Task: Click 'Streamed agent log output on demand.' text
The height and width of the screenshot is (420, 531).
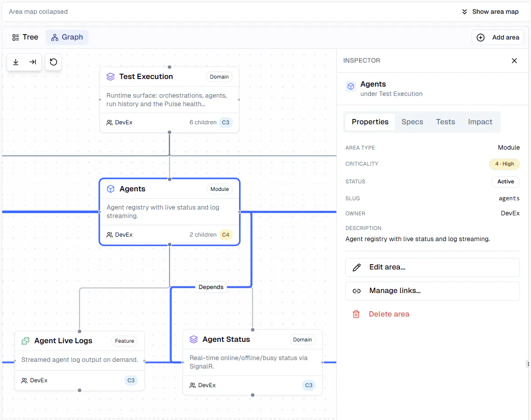Action: click(x=80, y=360)
